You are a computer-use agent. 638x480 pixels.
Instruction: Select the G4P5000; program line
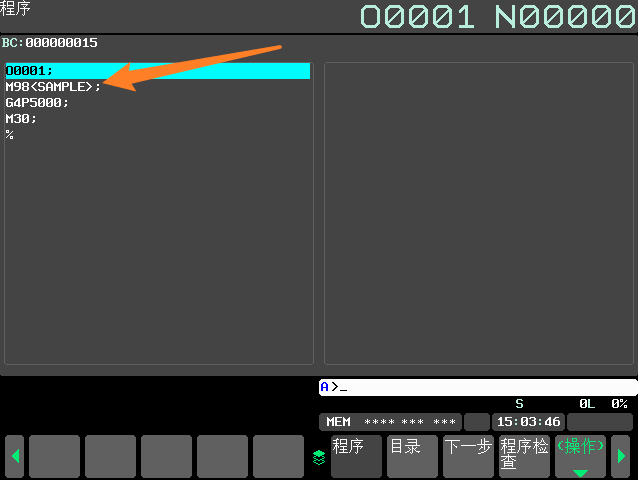[37, 103]
